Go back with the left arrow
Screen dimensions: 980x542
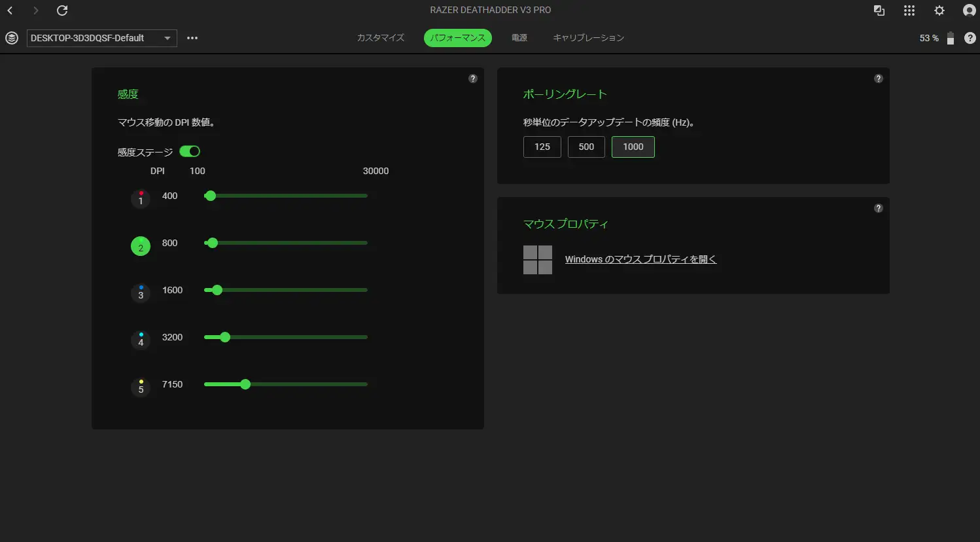tap(10, 10)
